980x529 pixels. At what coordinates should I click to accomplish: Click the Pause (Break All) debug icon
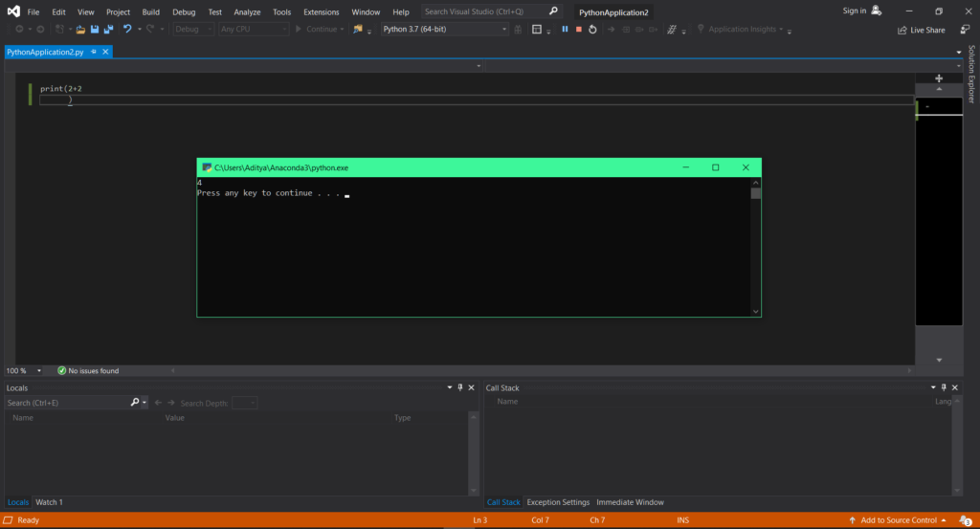(565, 30)
